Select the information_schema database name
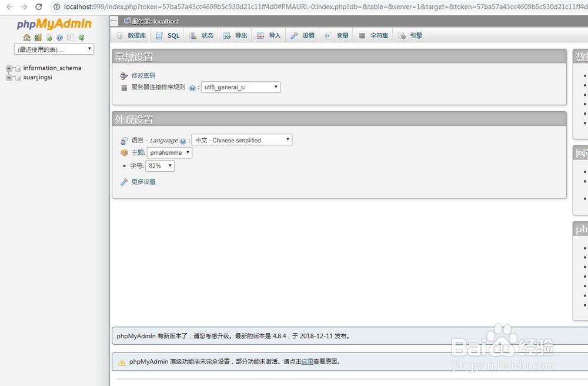588x386 pixels. [x=52, y=68]
